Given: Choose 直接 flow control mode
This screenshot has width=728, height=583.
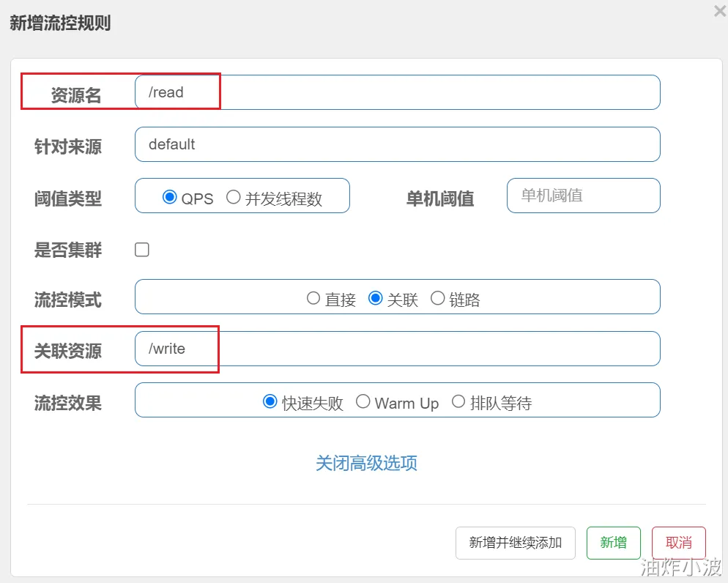Looking at the screenshot, I should tap(313, 298).
